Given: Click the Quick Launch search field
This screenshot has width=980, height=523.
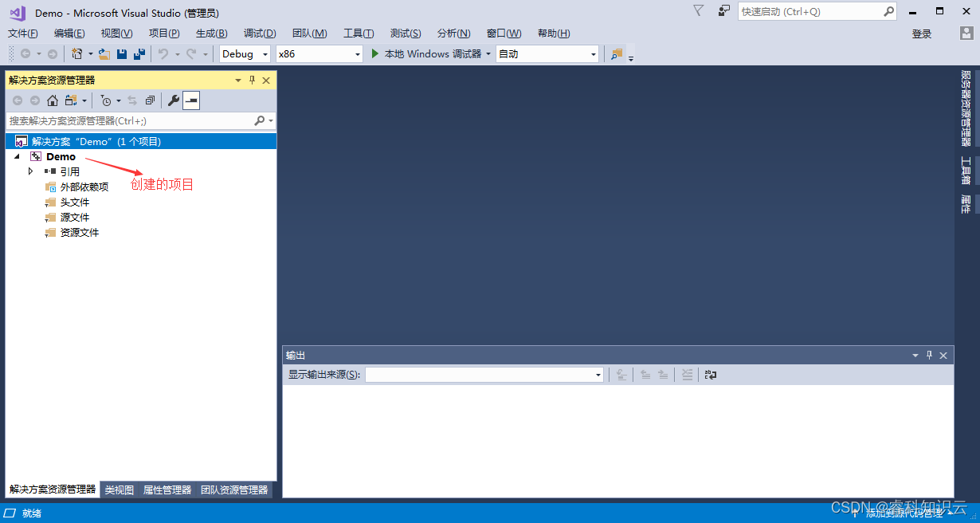Looking at the screenshot, I should point(809,11).
